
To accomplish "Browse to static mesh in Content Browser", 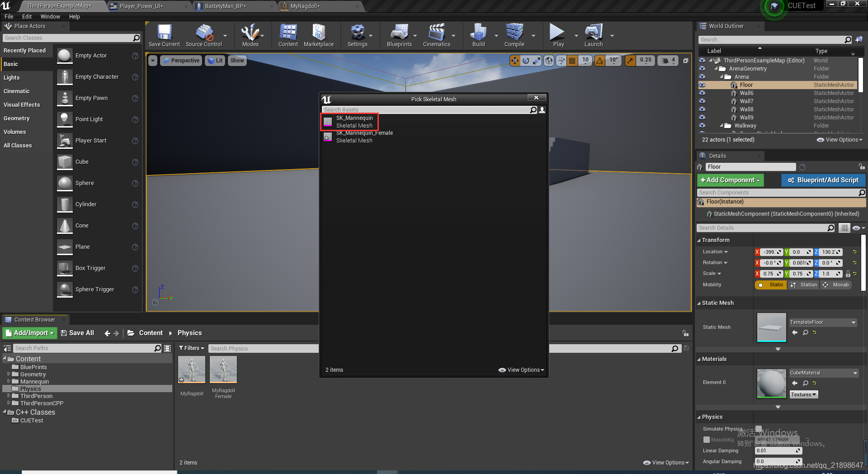I will 805,332.
